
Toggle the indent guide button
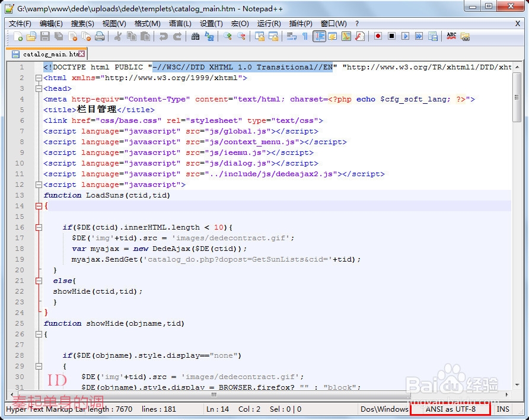tap(319, 36)
